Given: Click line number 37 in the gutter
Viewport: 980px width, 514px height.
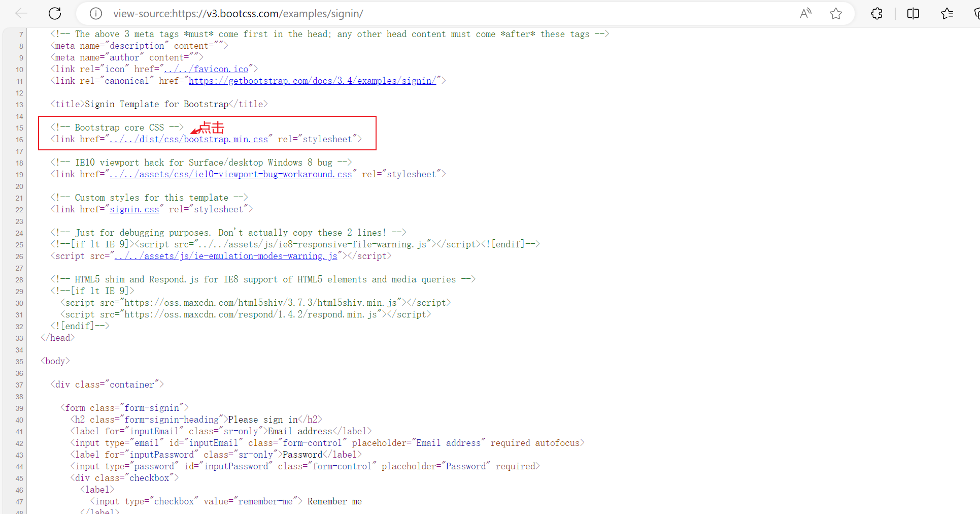Looking at the screenshot, I should click(x=19, y=385).
